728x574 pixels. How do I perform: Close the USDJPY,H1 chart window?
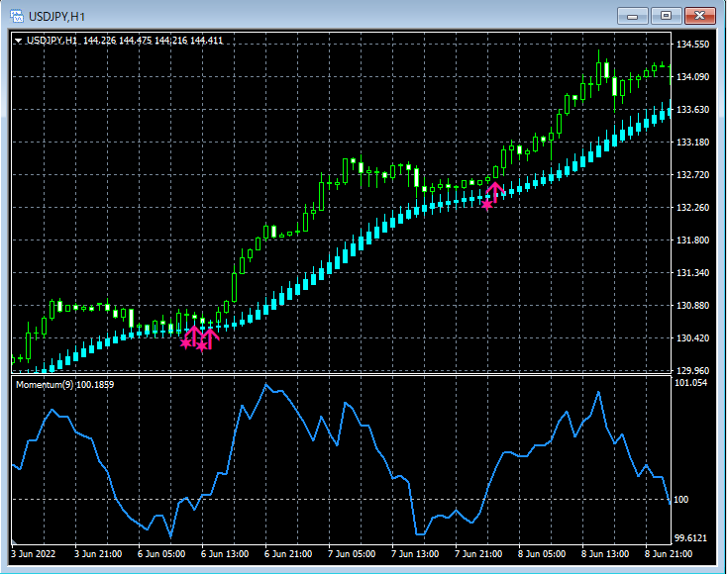[x=699, y=16]
